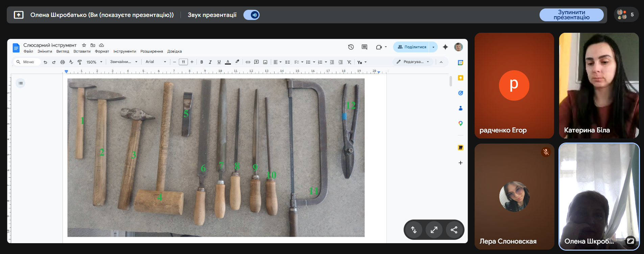The width and height of the screenshot is (644, 254).
Task: Click the font size input field
Action: 183,62
